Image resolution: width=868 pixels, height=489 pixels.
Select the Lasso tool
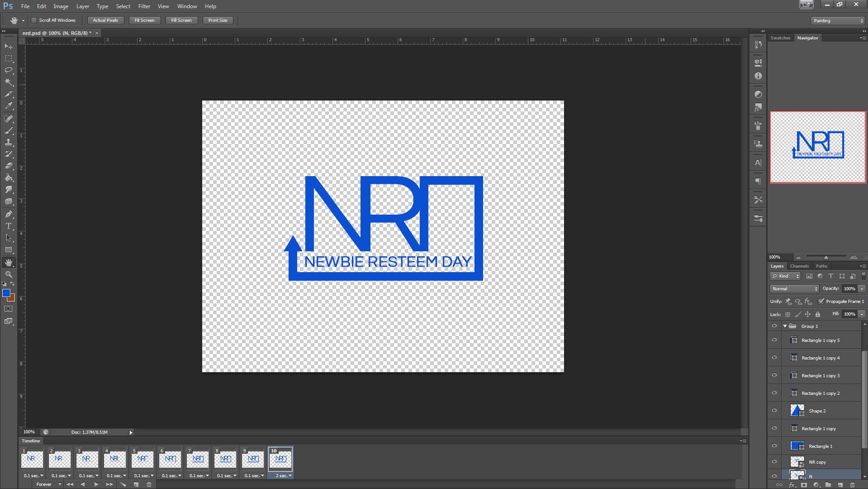9,70
